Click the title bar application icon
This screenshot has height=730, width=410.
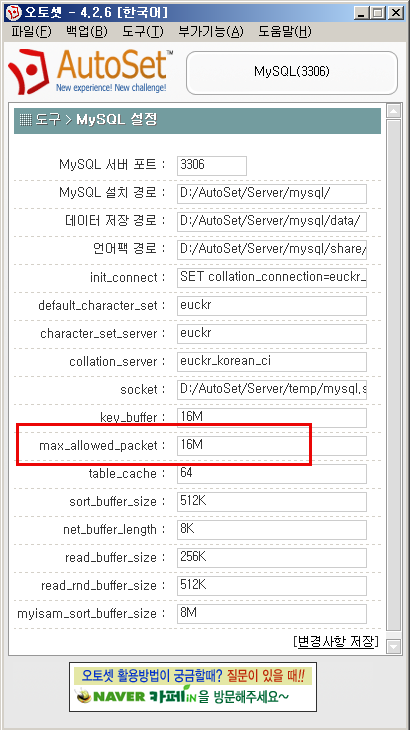click(13, 13)
